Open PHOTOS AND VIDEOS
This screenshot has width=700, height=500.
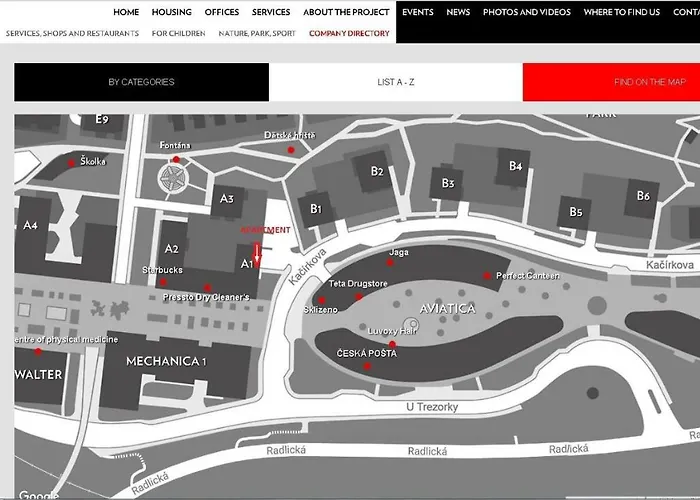(x=527, y=12)
